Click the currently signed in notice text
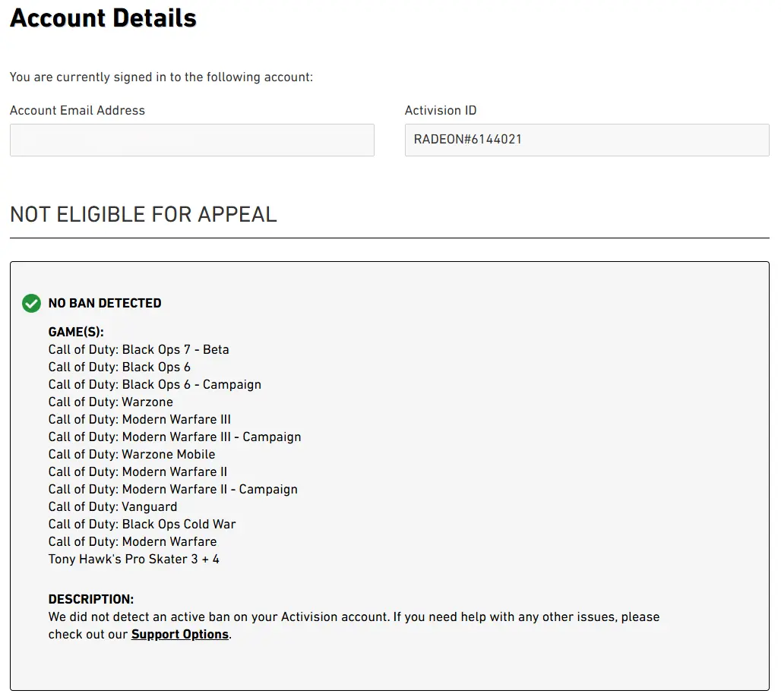Image resolution: width=781 pixels, height=700 pixels. pyautogui.click(x=161, y=77)
